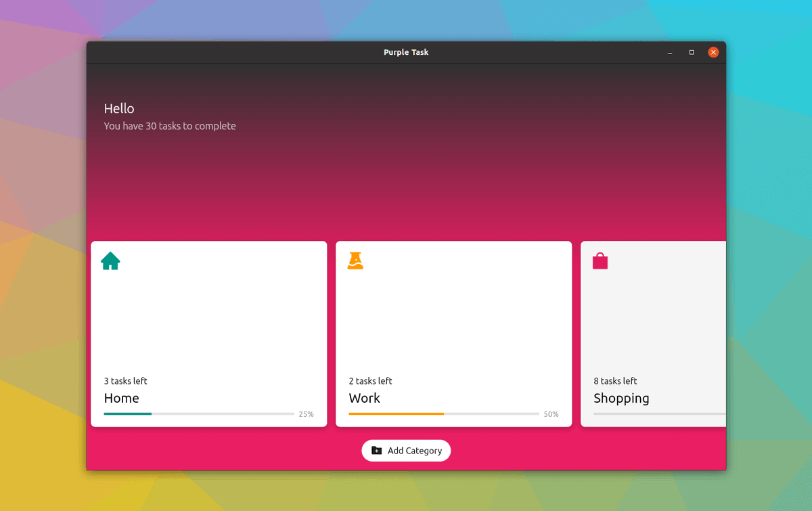812x511 pixels.
Task: Open the Home category title
Action: pos(122,398)
